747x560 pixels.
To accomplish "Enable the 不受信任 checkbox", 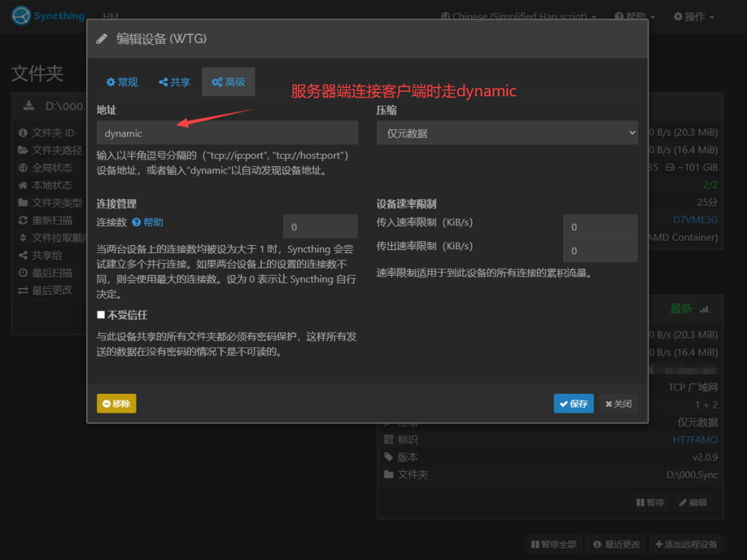I will coord(101,315).
